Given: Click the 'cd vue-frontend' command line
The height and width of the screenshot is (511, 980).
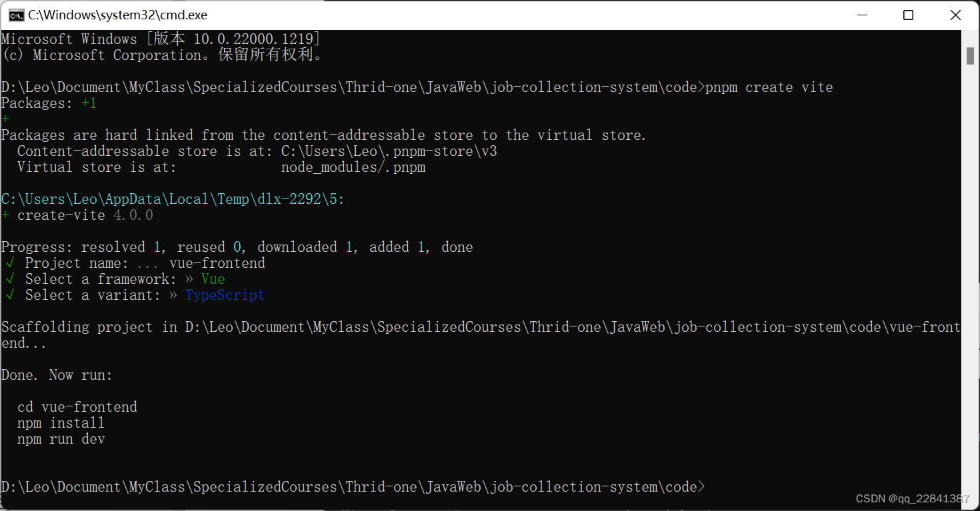Looking at the screenshot, I should (x=77, y=407).
